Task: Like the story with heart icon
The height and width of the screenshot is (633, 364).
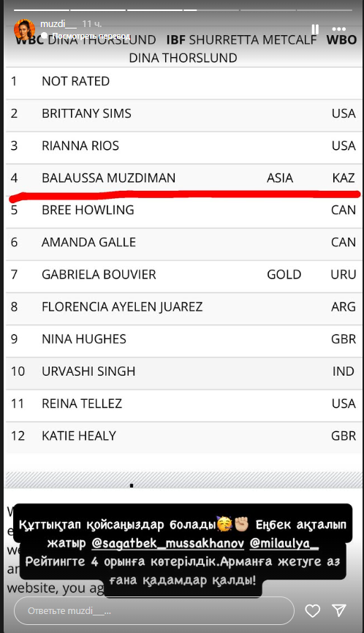Action: coord(312,610)
